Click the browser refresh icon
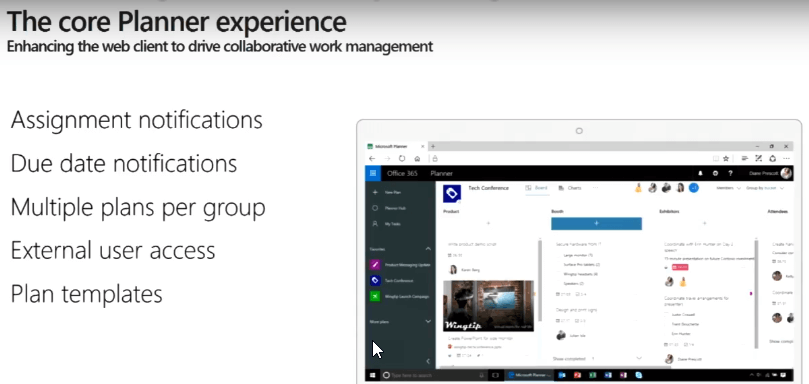The image size is (809, 384). point(402,158)
